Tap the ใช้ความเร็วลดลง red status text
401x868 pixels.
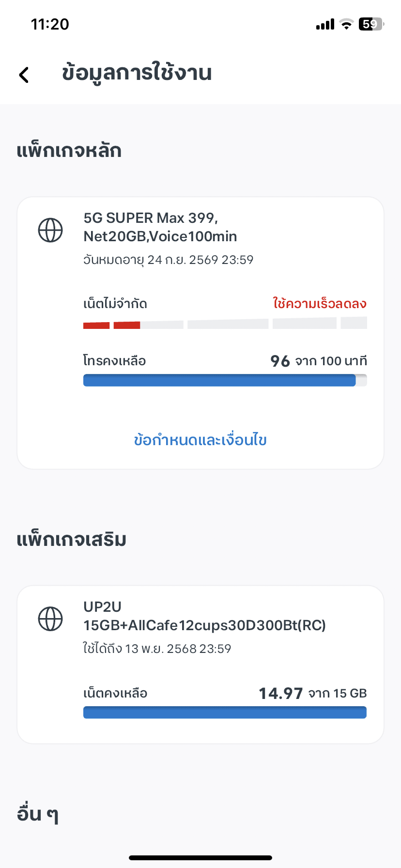[320, 304]
